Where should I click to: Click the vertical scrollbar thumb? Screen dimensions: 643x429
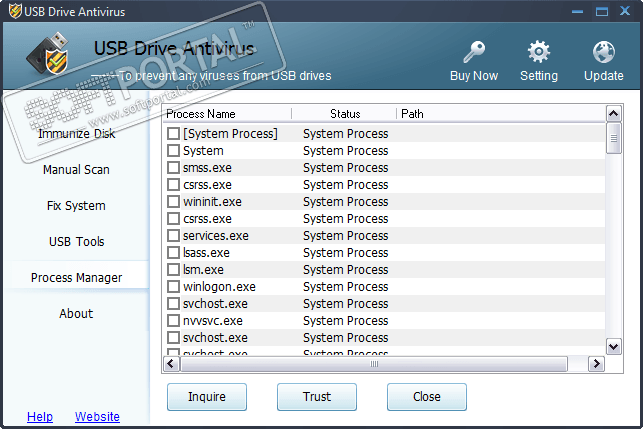[613, 139]
